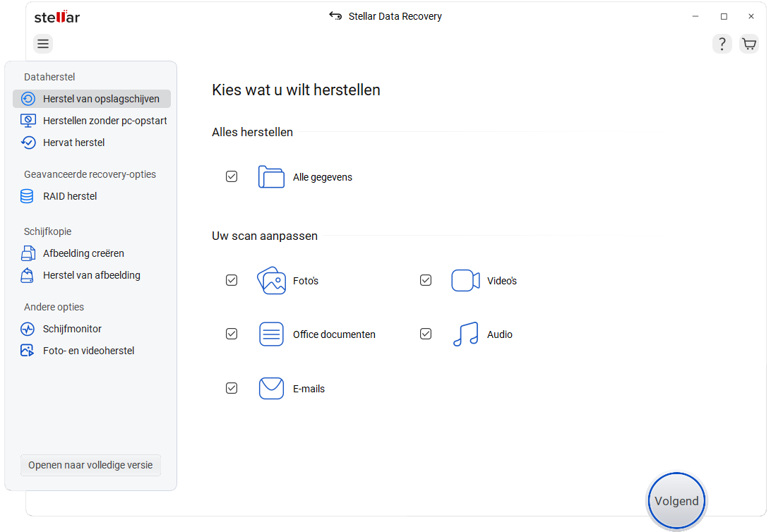Click the Foto- en videoherstel icon
This screenshot has width=771, height=532.
(27, 350)
